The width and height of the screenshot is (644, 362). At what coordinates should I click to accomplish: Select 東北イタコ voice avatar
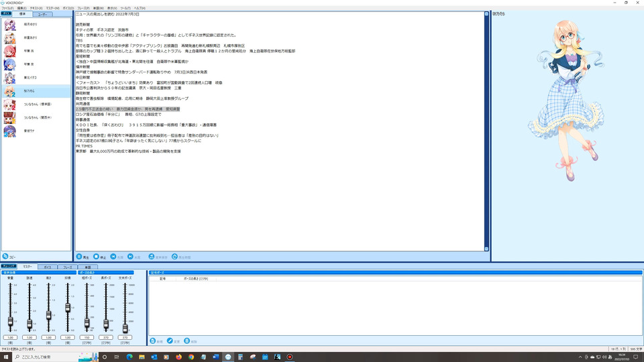(x=9, y=78)
